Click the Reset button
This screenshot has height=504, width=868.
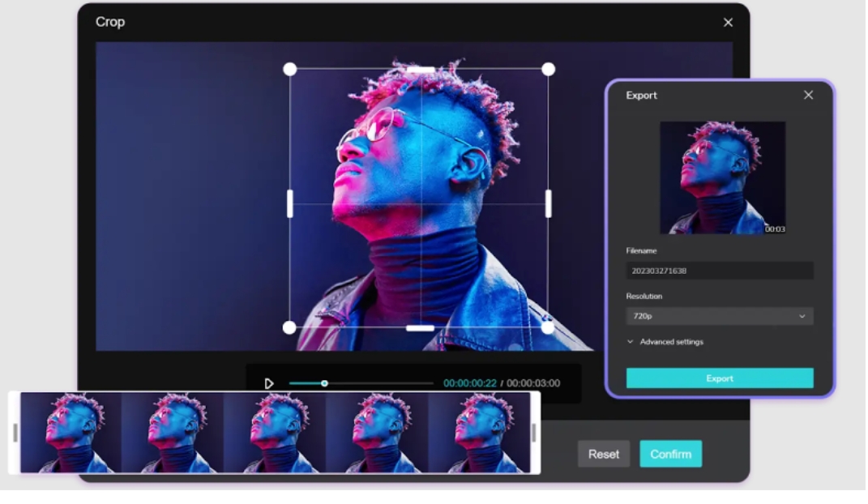pos(603,454)
